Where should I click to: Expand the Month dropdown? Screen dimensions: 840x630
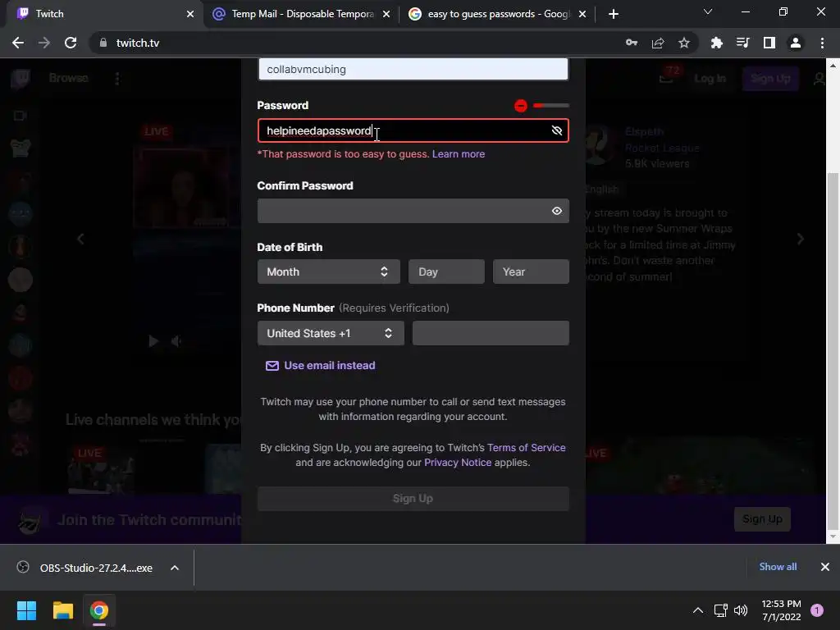coord(328,272)
